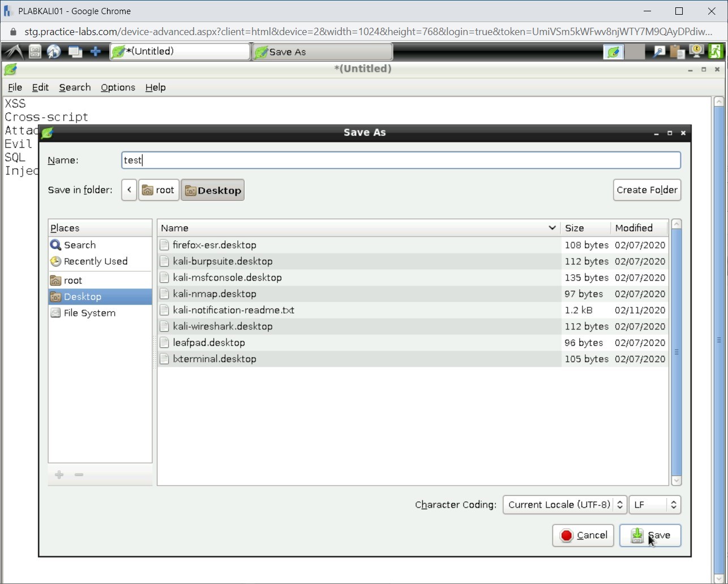Click the magnifier zoom icon at top right
Screen dimensions: 728x584
[x=659, y=51]
